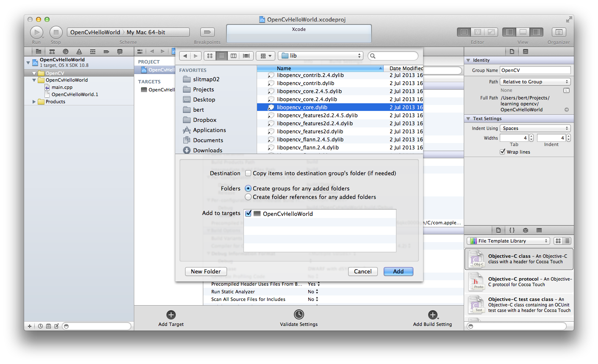The height and width of the screenshot is (364, 598).
Task: Click the Add button in dialog
Action: click(x=399, y=272)
